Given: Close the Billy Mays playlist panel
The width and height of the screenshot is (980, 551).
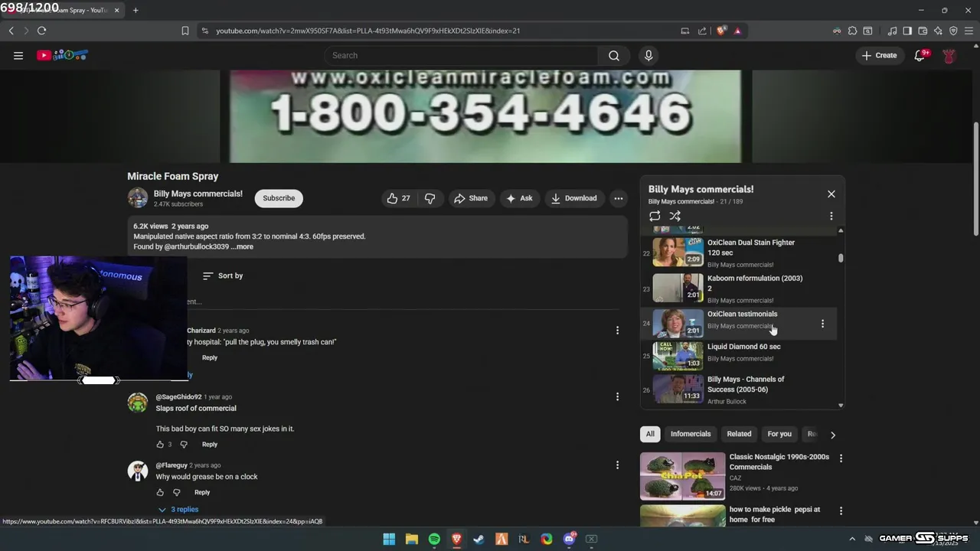Looking at the screenshot, I should [831, 194].
